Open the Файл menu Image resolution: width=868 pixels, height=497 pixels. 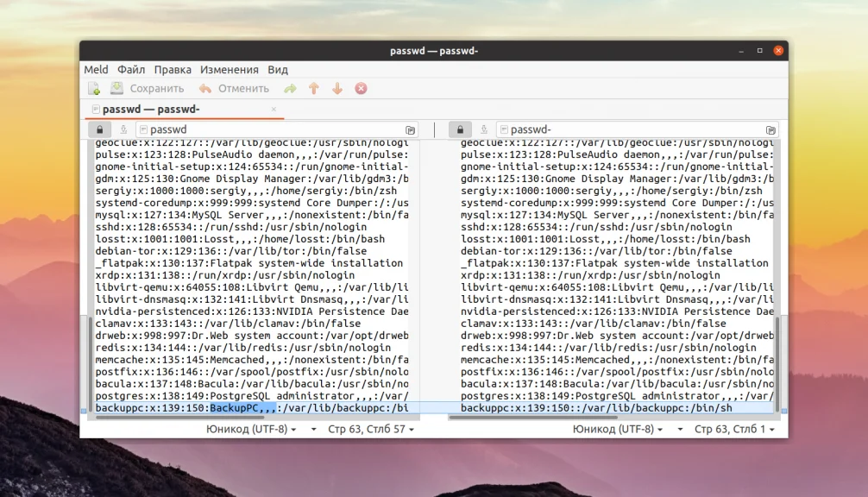point(131,70)
